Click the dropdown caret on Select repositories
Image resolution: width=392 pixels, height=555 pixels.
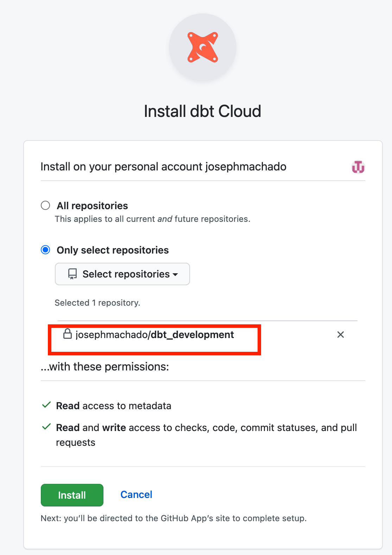pyautogui.click(x=176, y=275)
